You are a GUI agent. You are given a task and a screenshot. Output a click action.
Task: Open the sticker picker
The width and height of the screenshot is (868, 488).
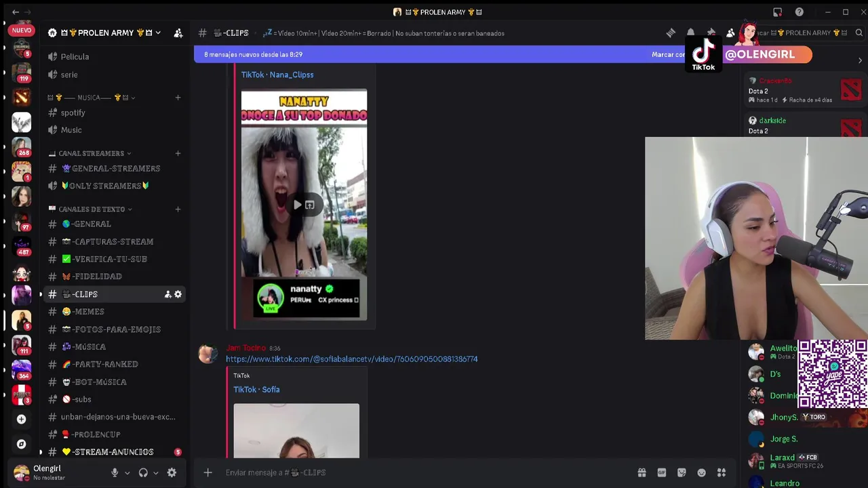click(682, 472)
